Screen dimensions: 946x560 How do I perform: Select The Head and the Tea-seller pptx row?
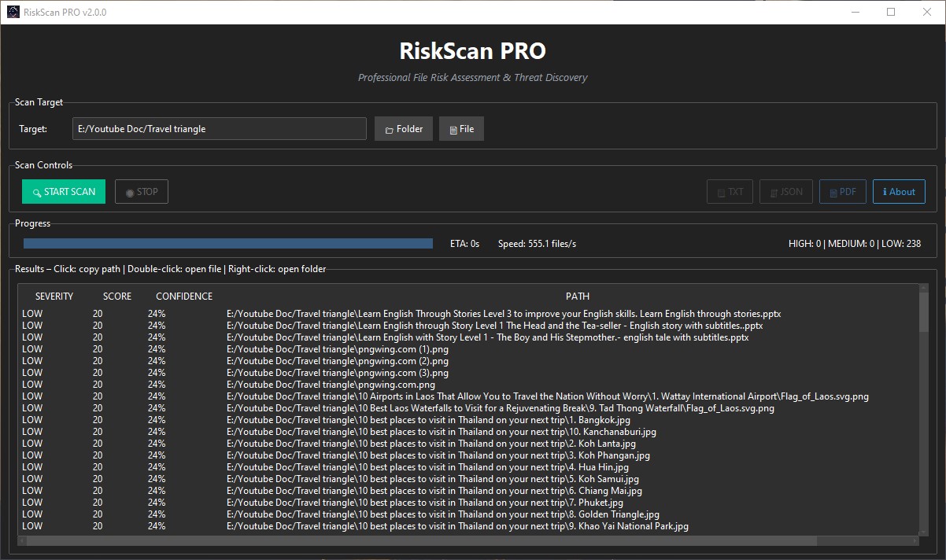pyautogui.click(x=468, y=326)
